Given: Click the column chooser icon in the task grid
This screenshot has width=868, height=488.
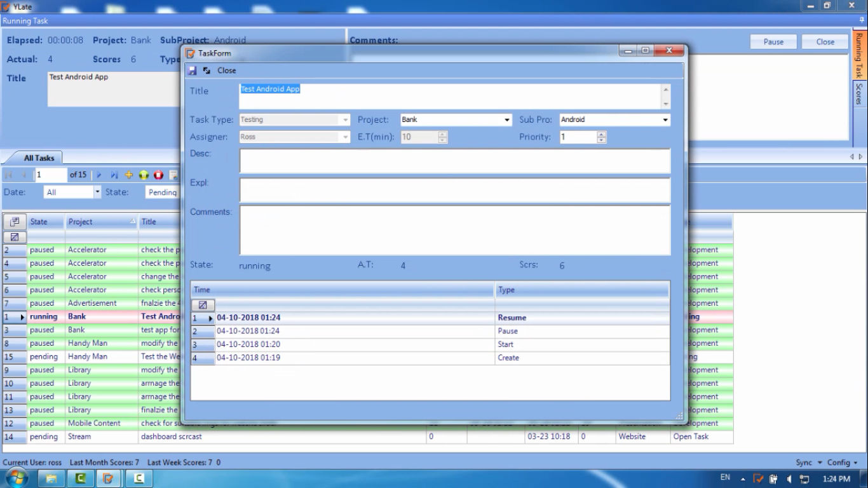Looking at the screenshot, I should [x=15, y=222].
